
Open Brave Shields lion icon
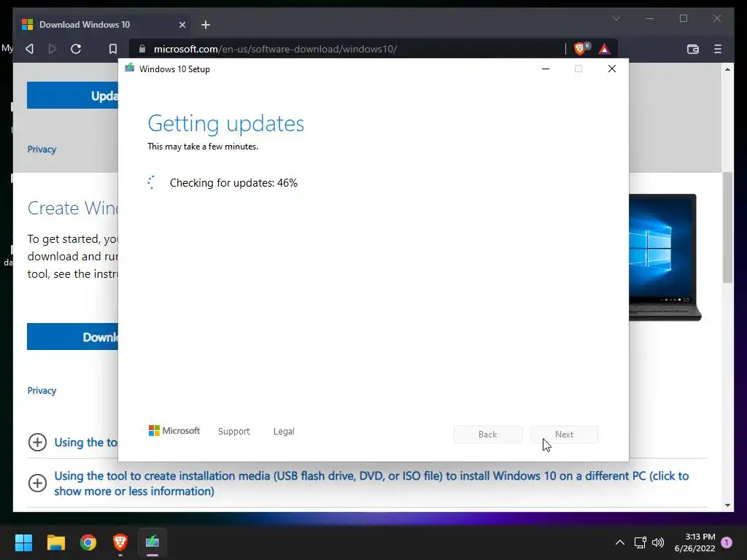(x=580, y=49)
